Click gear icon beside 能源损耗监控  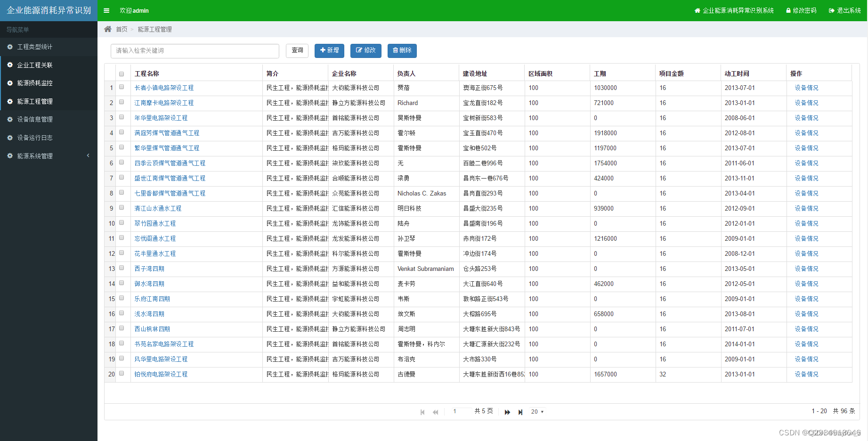coord(10,83)
